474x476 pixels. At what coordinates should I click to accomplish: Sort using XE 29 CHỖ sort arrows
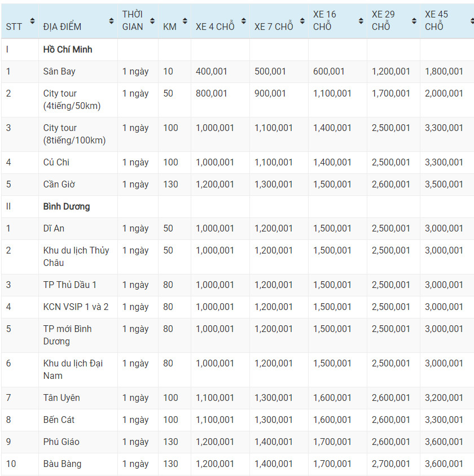click(414, 21)
